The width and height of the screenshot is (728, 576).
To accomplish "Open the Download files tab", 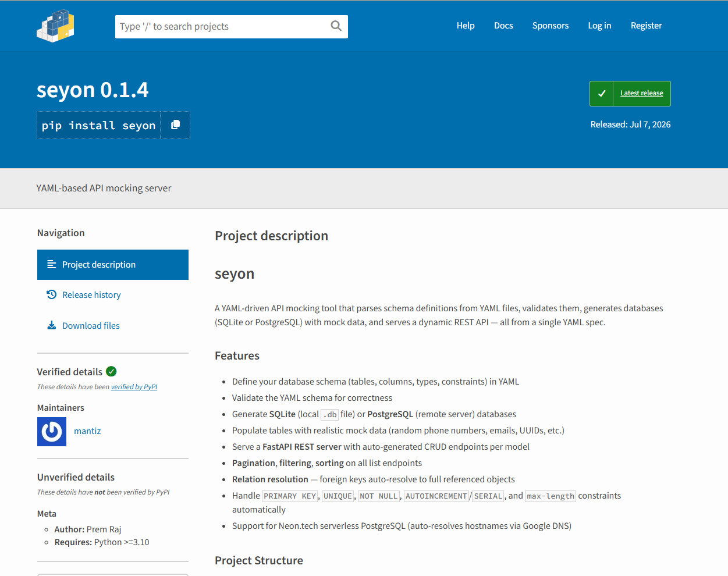I will [x=113, y=326].
